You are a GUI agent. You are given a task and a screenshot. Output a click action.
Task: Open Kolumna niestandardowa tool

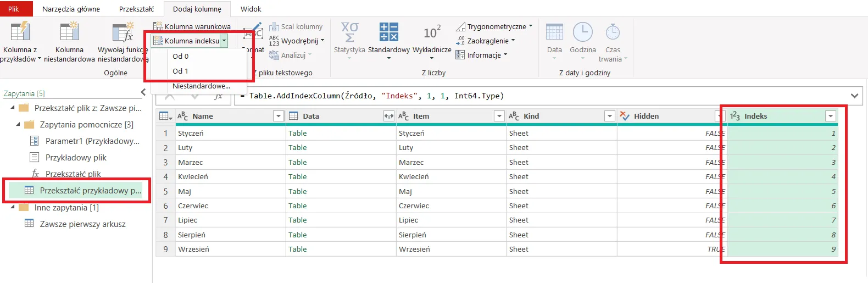tap(69, 33)
